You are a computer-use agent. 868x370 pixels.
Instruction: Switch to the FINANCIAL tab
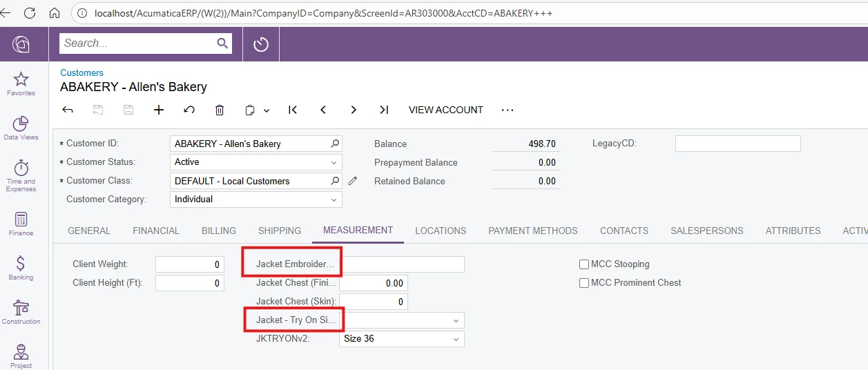point(156,231)
